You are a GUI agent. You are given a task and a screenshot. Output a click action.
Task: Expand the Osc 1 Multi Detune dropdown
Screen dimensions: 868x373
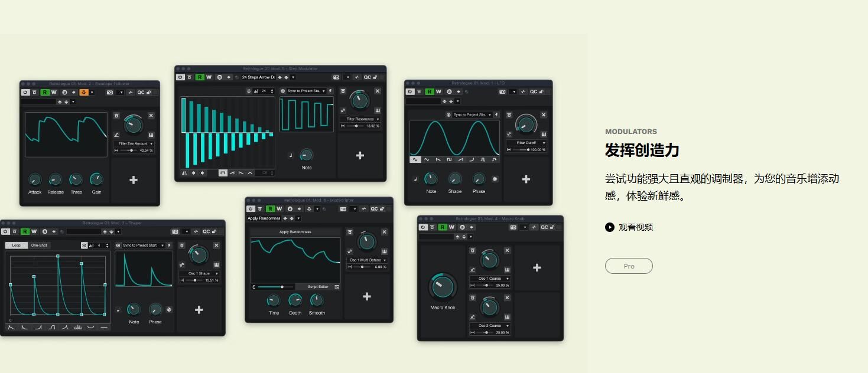click(367, 260)
